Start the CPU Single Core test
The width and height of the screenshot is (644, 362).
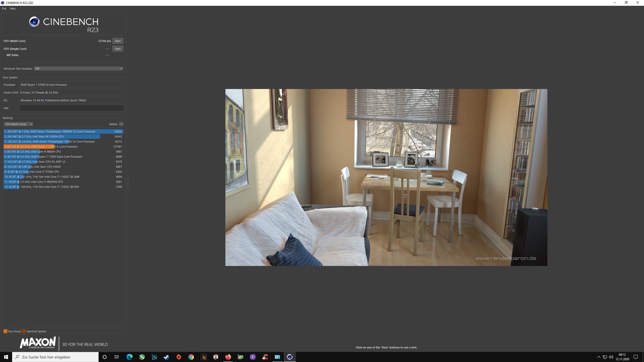(x=118, y=49)
